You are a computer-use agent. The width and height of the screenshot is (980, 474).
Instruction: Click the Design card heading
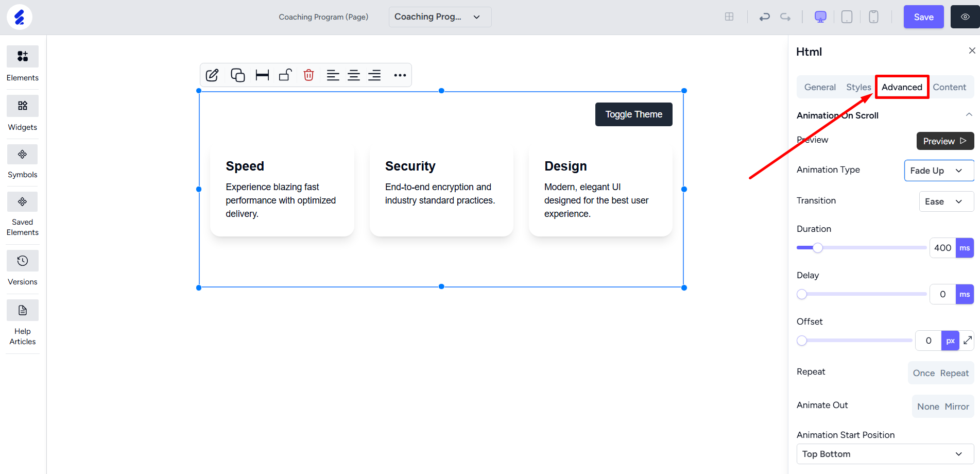565,166
